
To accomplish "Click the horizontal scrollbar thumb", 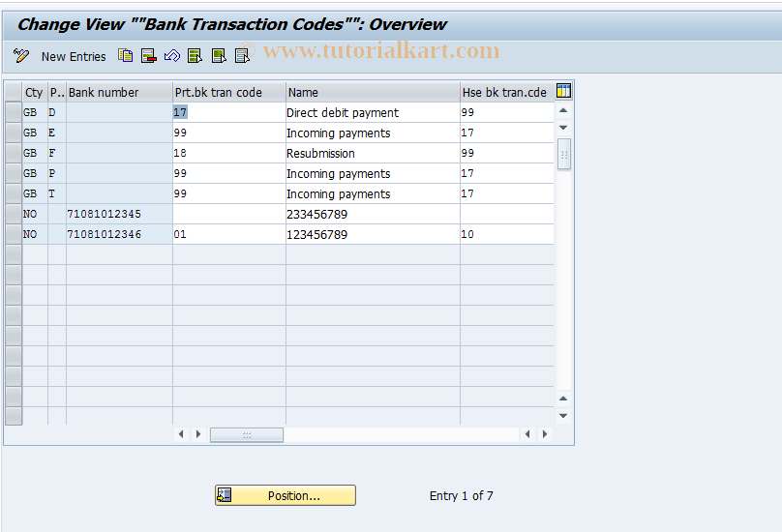I will [247, 434].
